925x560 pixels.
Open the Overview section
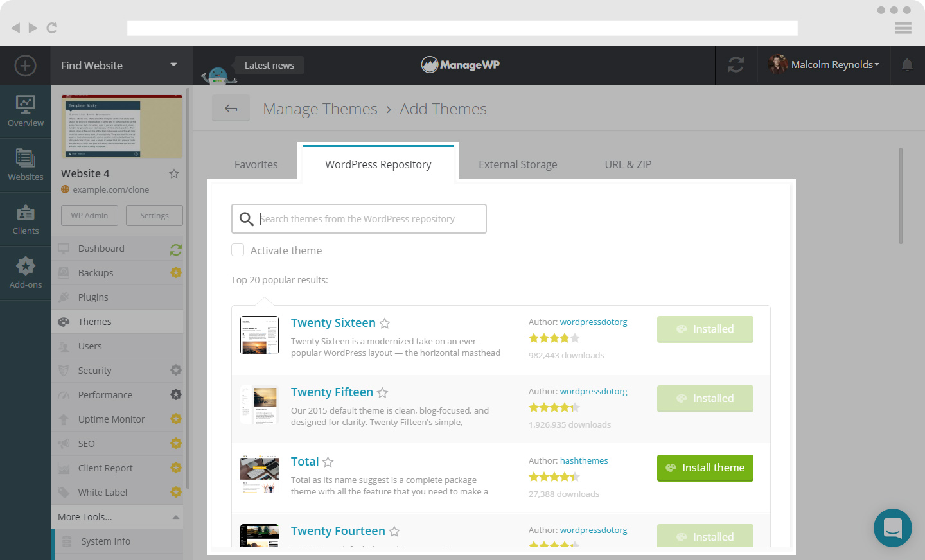pos(26,111)
